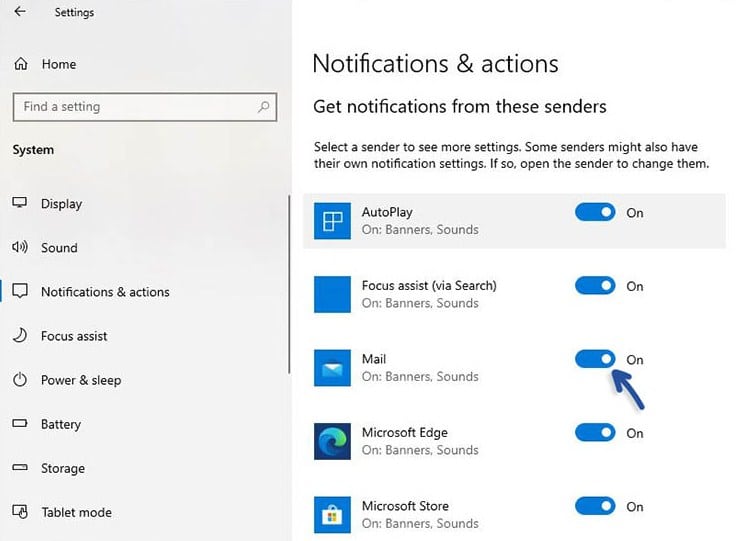Select Notifications & actions in sidebar
This screenshot has height=541, width=737.
pos(105,292)
